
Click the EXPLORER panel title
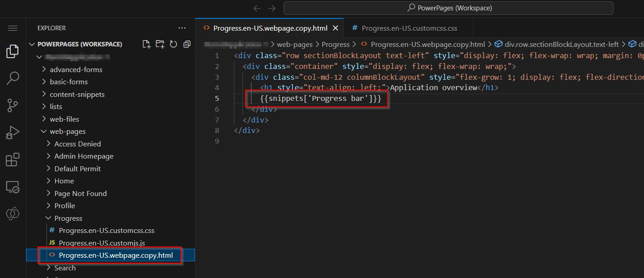click(x=51, y=28)
